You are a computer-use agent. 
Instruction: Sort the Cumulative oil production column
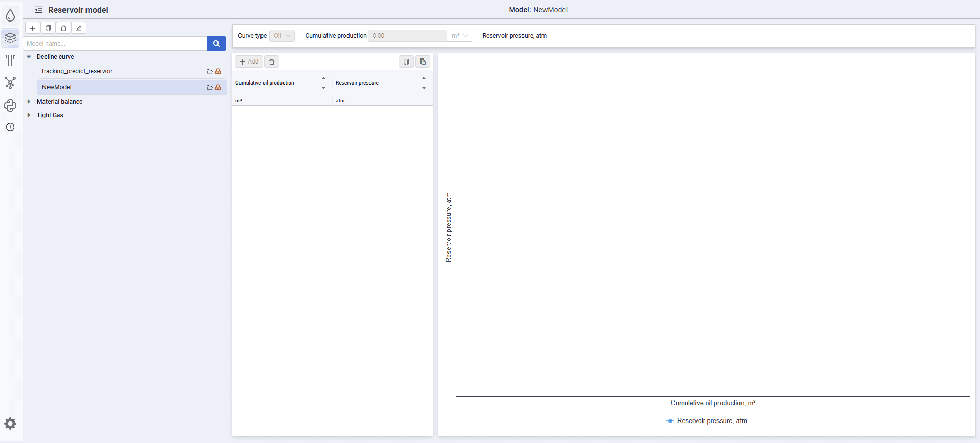[x=323, y=83]
